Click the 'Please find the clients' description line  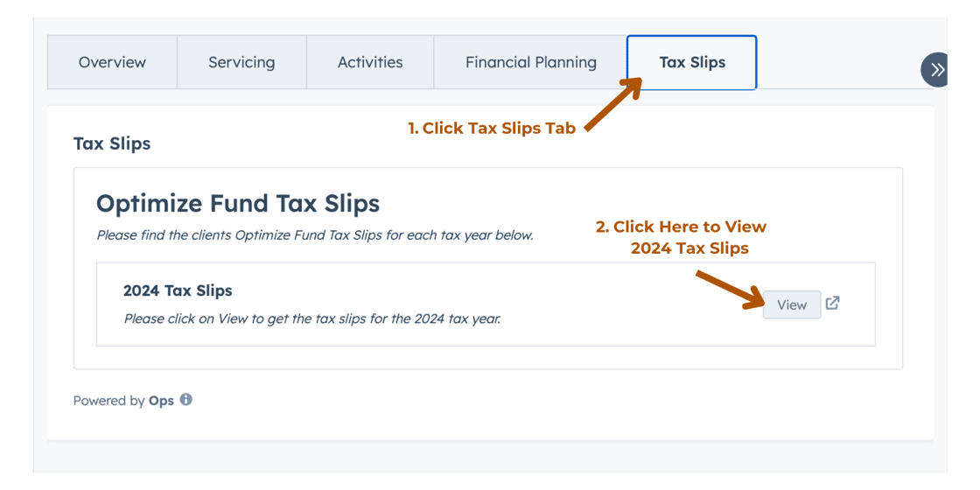click(x=315, y=237)
